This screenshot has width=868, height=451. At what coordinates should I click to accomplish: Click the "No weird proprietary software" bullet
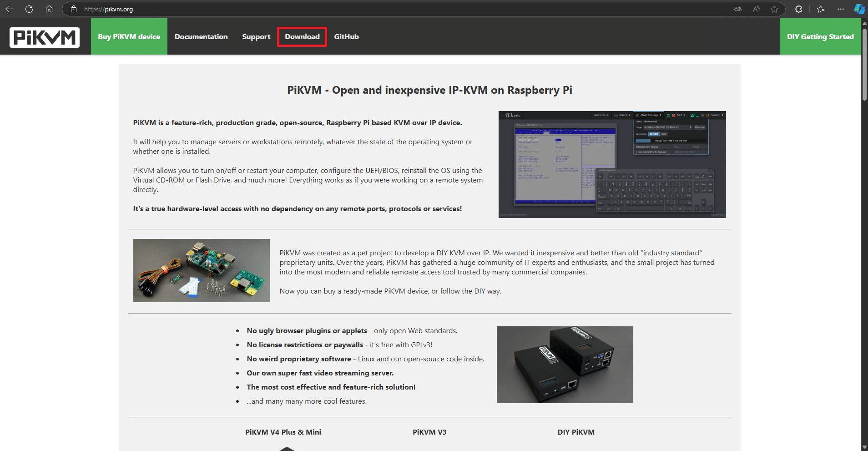[365, 359]
